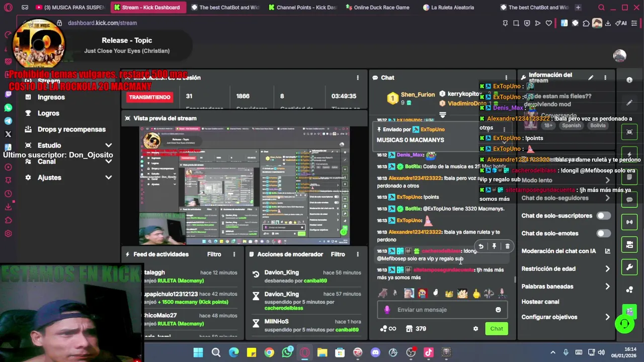Screen dimensions: 644x362
Task: Switch to Stream - Kick Dashboard tab
Action: [148, 8]
